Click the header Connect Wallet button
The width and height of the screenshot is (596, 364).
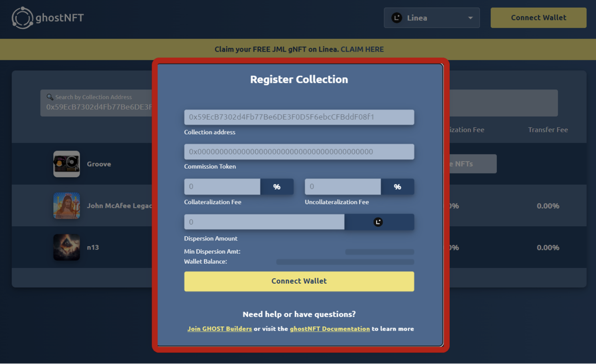[x=538, y=18]
